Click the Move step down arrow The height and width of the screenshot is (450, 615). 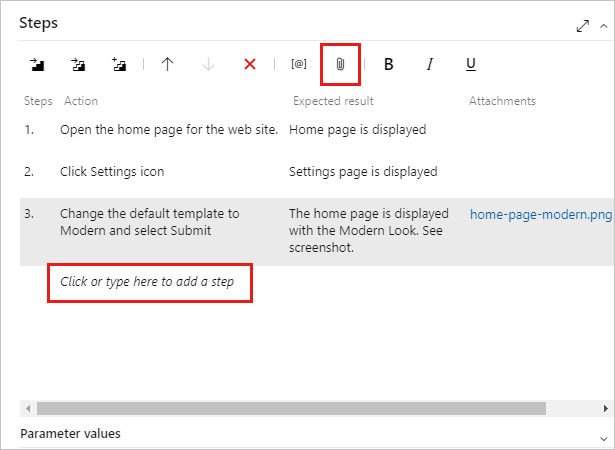[208, 65]
